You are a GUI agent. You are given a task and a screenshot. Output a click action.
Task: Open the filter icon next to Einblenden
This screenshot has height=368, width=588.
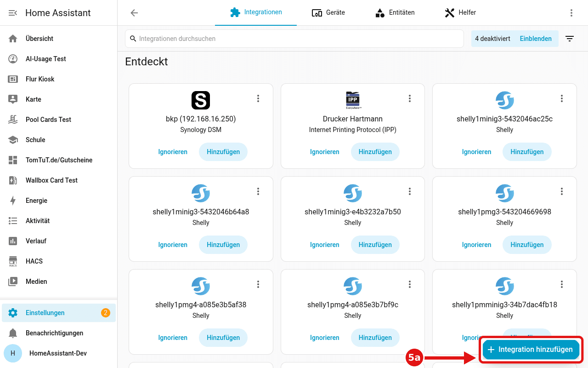click(x=570, y=39)
